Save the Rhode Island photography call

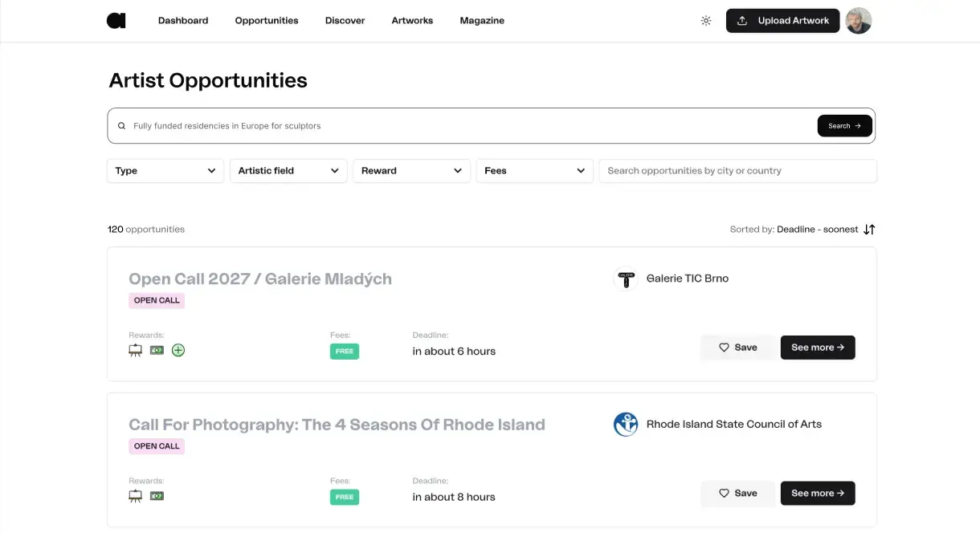(x=737, y=493)
